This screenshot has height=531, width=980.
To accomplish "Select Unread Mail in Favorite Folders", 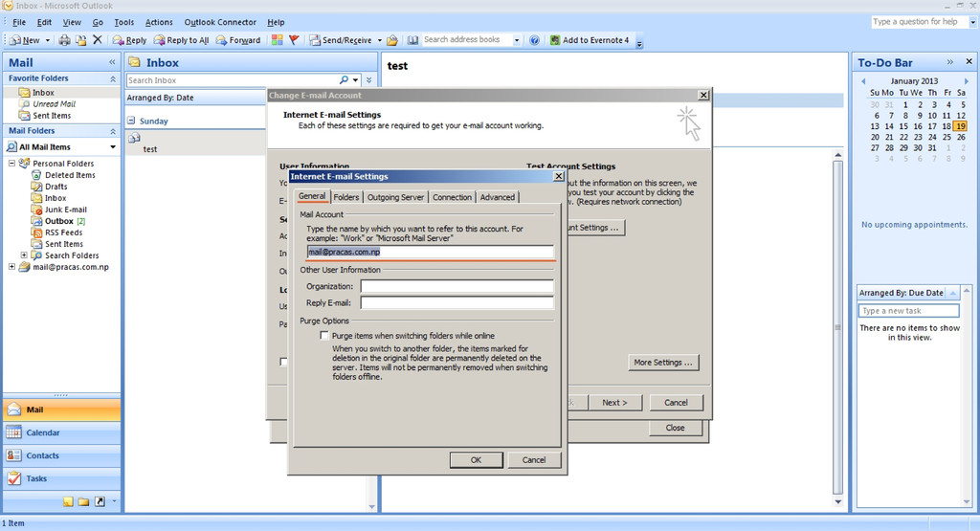I will click(x=54, y=104).
